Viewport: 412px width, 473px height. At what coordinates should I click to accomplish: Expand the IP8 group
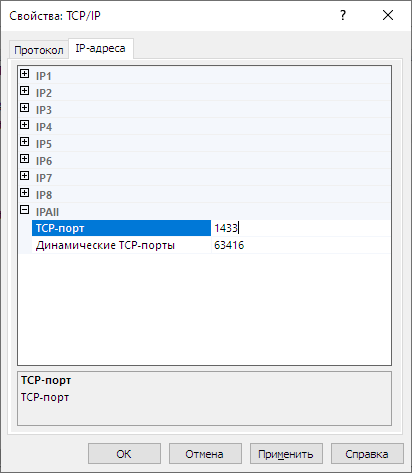24,193
